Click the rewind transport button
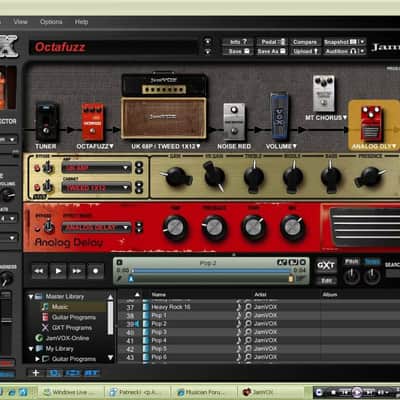Viewport: 400px width, 400px height. pyautogui.click(x=39, y=271)
